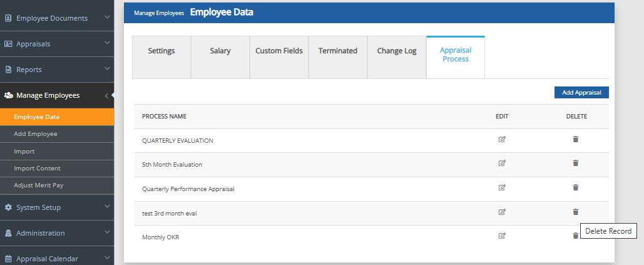The width and height of the screenshot is (644, 265).
Task: Open the Change Log tab
Action: click(397, 51)
